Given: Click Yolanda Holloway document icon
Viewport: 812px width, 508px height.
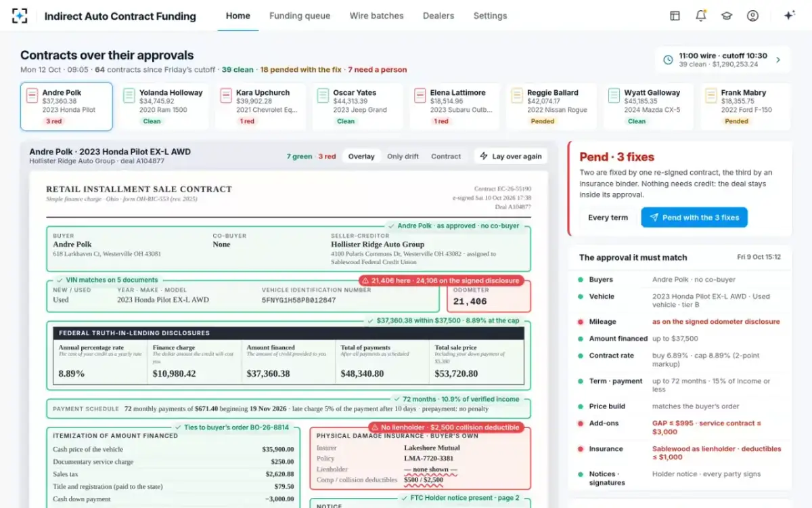Looking at the screenshot, I should point(129,96).
